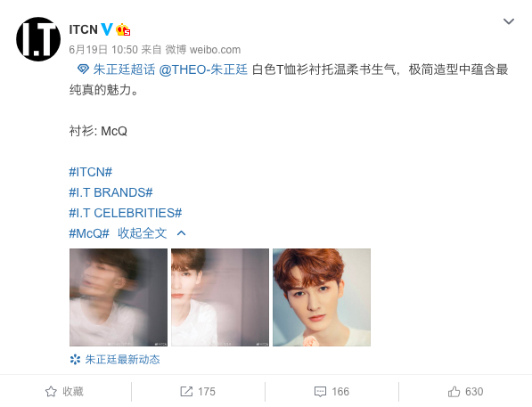Click the crown membership badge icon
The image size is (532, 407).
point(123,30)
